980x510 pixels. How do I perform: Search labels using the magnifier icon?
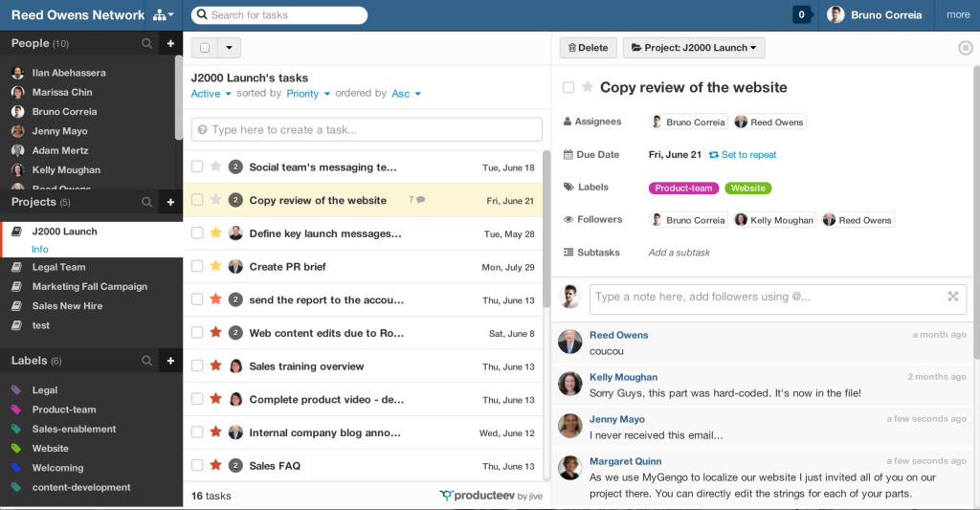(x=146, y=361)
